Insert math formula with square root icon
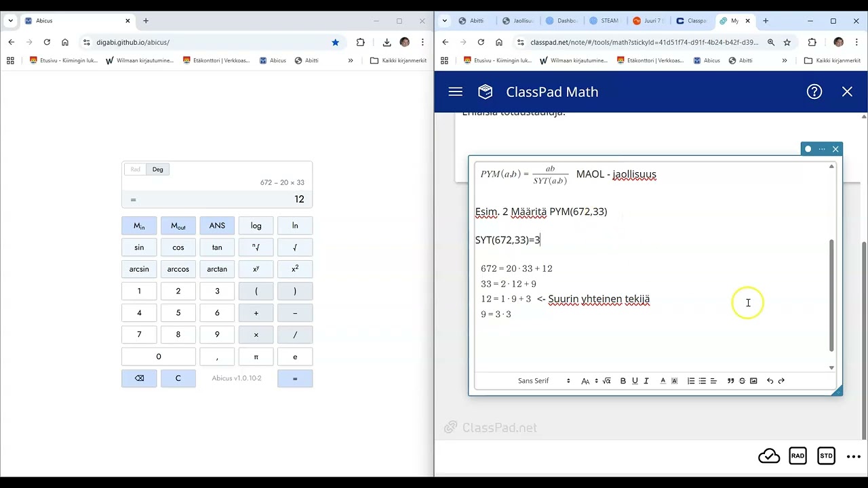This screenshot has height=488, width=868. tap(606, 381)
